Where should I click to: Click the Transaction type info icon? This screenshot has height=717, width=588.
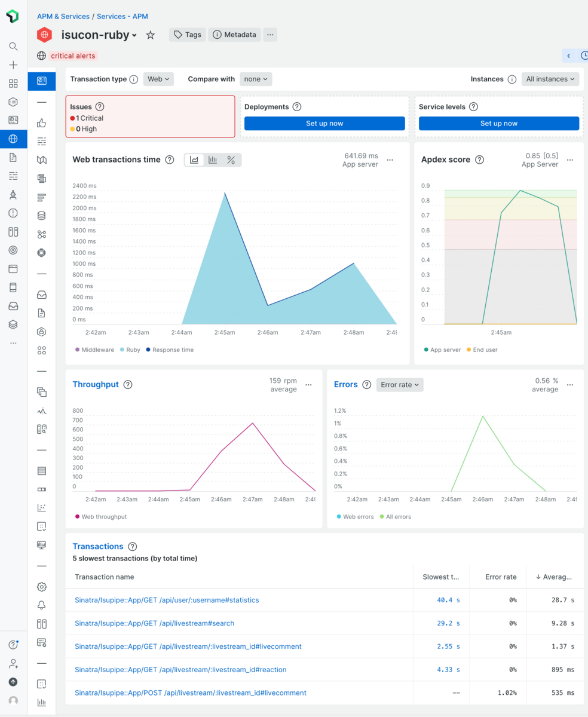[134, 79]
